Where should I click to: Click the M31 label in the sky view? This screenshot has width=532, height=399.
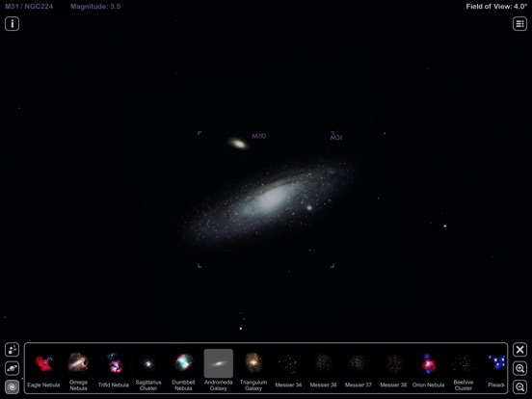pos(336,138)
